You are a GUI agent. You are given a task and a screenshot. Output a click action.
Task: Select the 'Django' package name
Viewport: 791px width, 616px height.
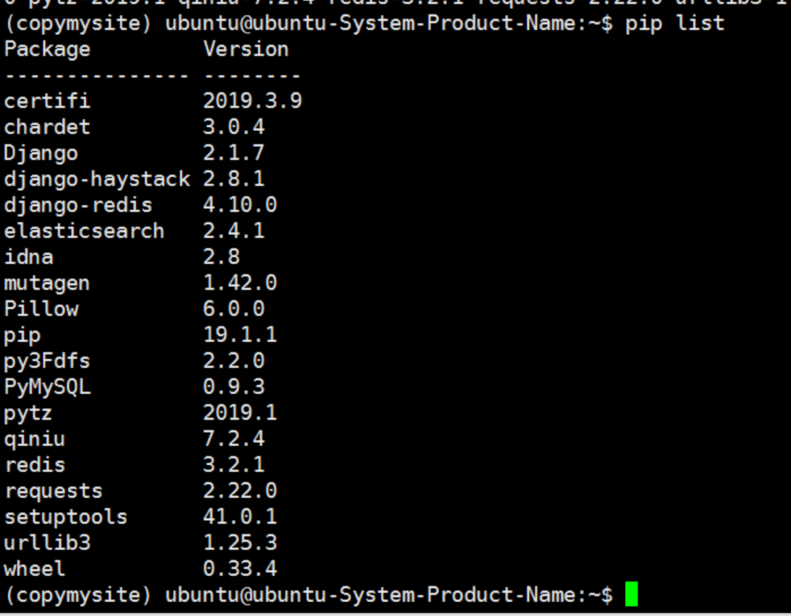41,153
